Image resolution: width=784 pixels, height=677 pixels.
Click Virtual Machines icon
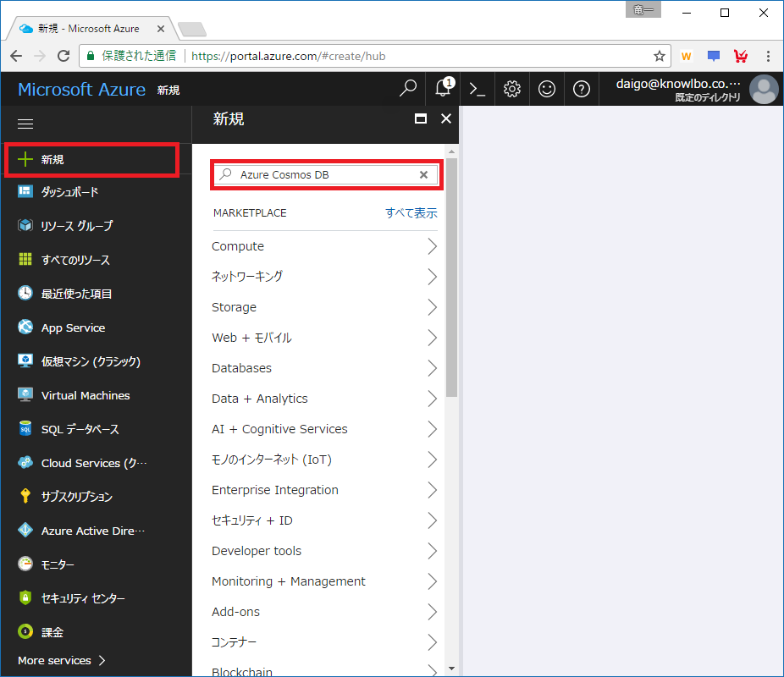[x=25, y=394]
